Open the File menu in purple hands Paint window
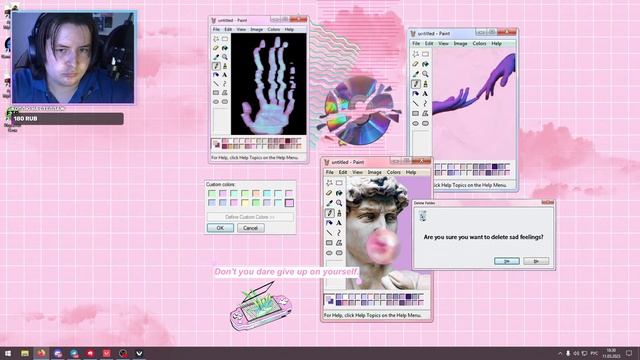 click(416, 43)
